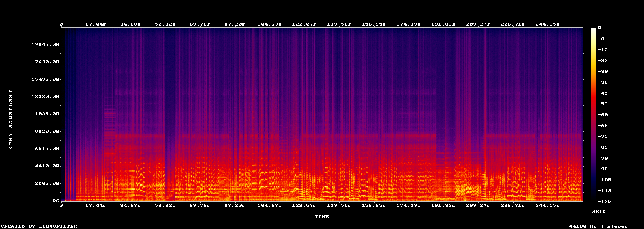This screenshot has width=644, height=229.
Task: Click the 6615.00 frequency axis label
Action: pos(47,149)
